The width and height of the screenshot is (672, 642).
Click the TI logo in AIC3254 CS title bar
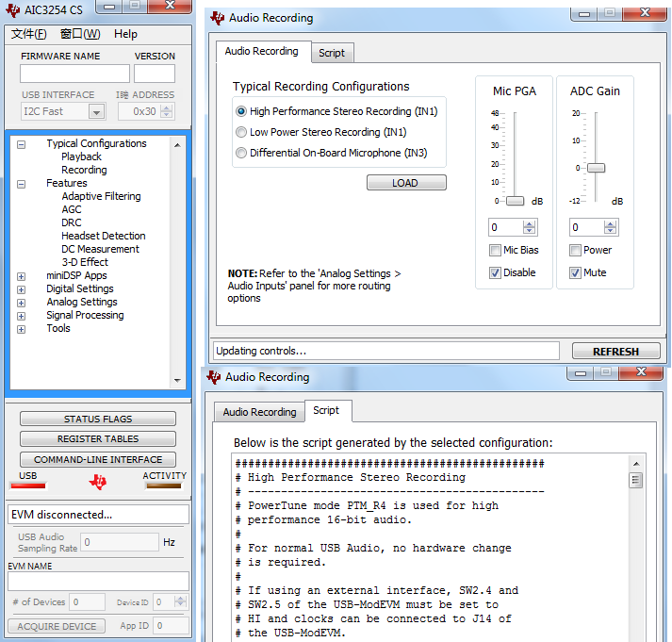pos(12,9)
